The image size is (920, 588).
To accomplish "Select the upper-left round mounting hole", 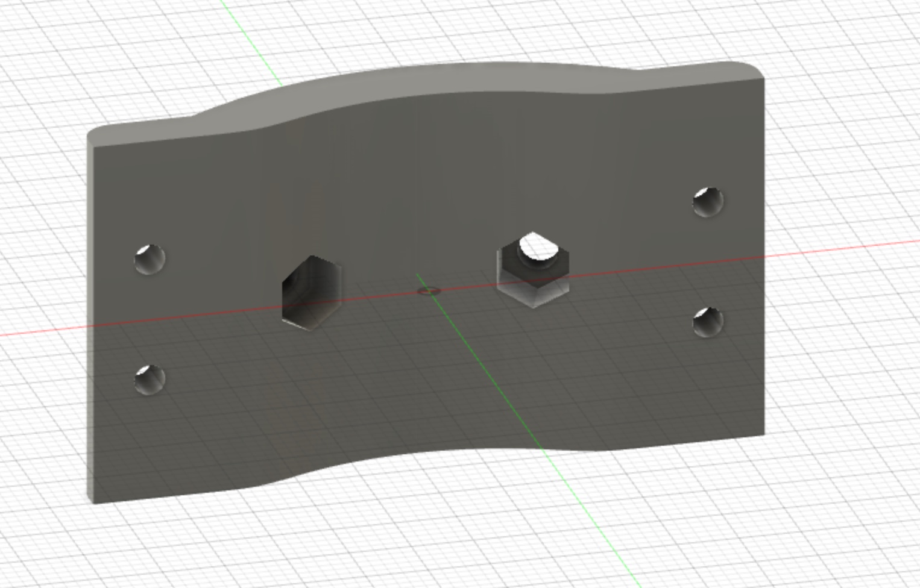I will pos(150,259).
